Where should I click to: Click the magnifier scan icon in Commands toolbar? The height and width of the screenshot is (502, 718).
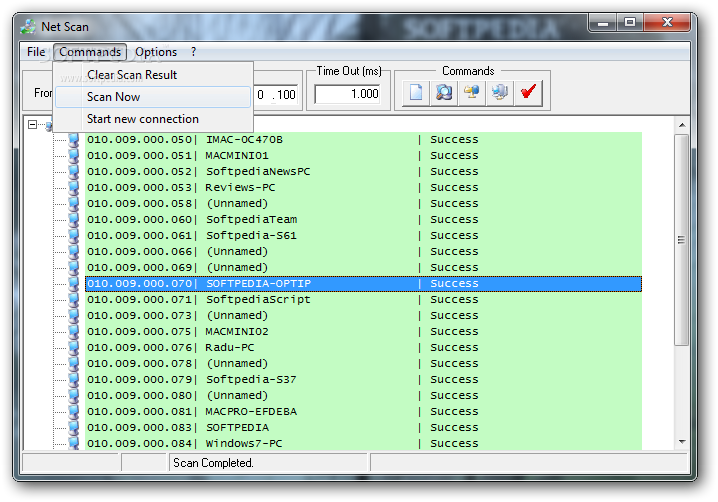pos(444,93)
